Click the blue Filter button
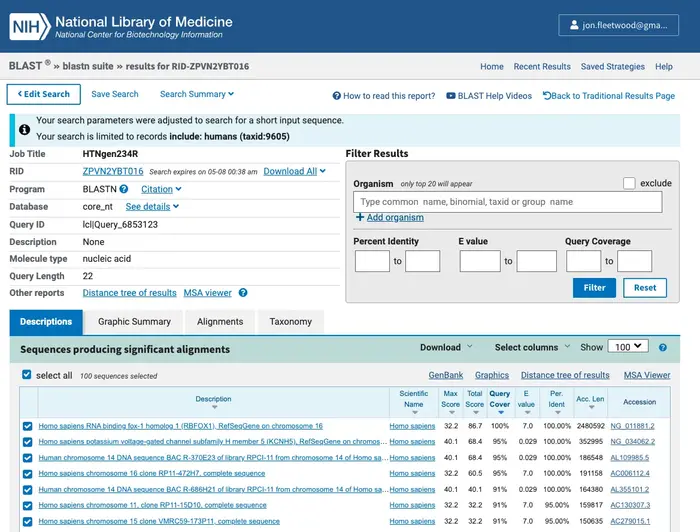Viewport: 700px width, 532px height. click(x=594, y=288)
